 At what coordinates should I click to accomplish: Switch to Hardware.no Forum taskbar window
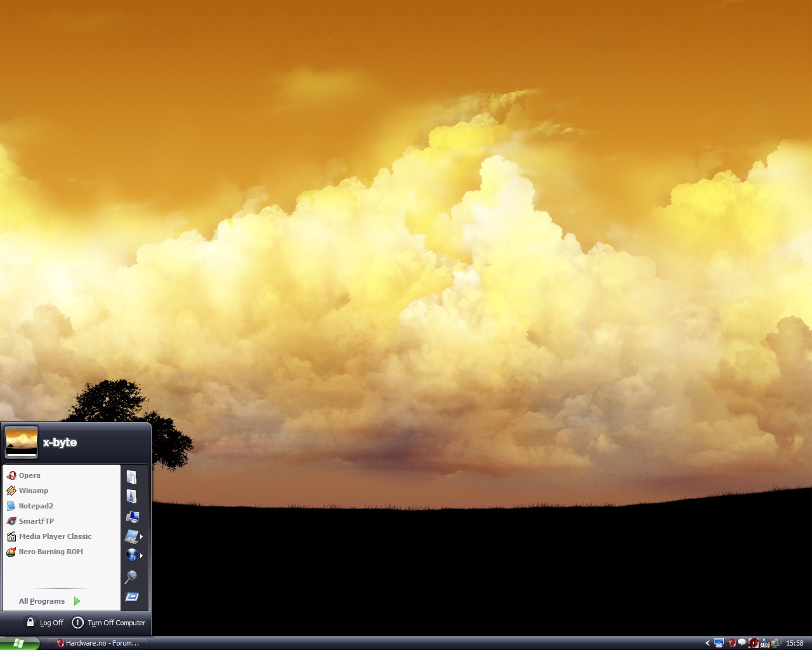click(97, 643)
